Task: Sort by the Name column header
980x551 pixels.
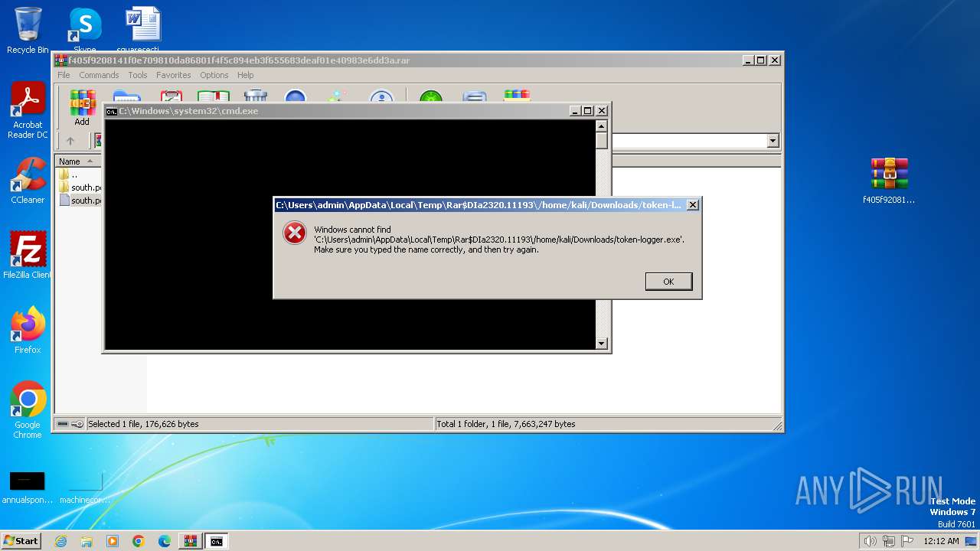Action: click(x=77, y=161)
